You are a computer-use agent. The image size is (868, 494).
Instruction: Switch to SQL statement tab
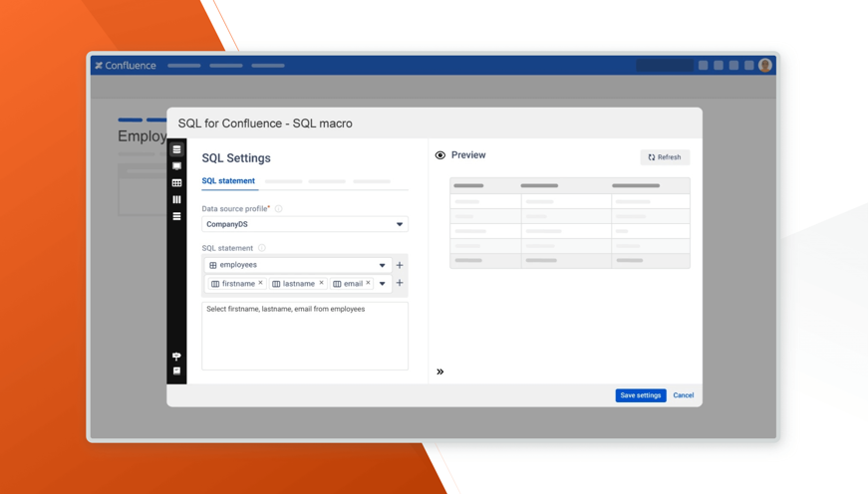(228, 181)
